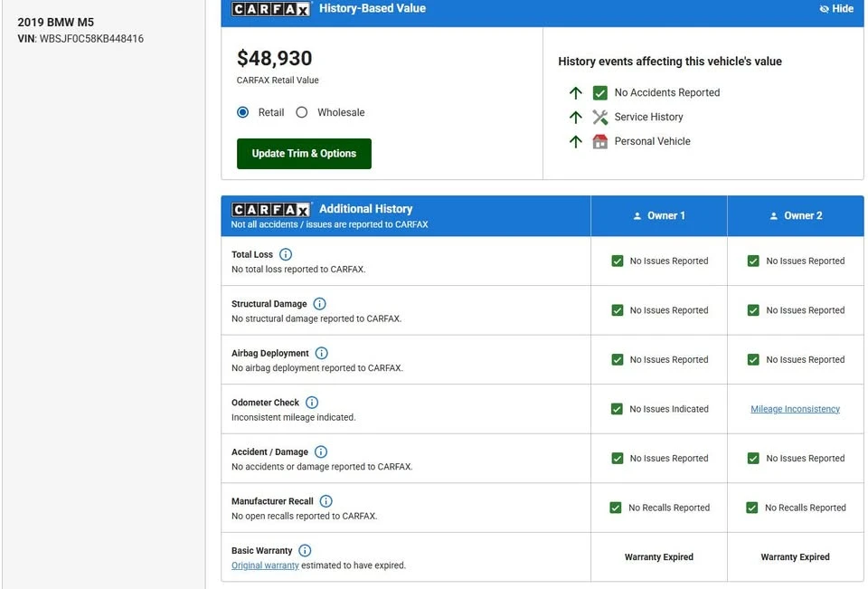Click the Airbag Deployment info icon
This screenshot has height=589, width=868.
pyautogui.click(x=322, y=353)
